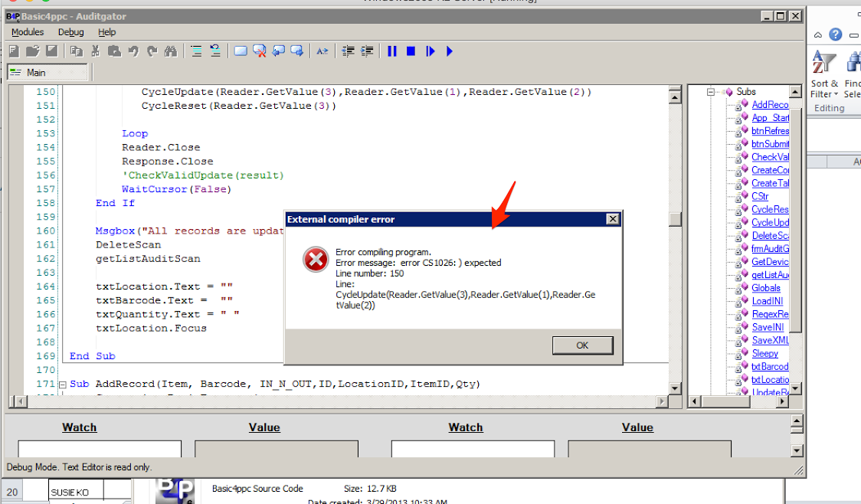Stop debugging with the blue square icon

click(411, 51)
